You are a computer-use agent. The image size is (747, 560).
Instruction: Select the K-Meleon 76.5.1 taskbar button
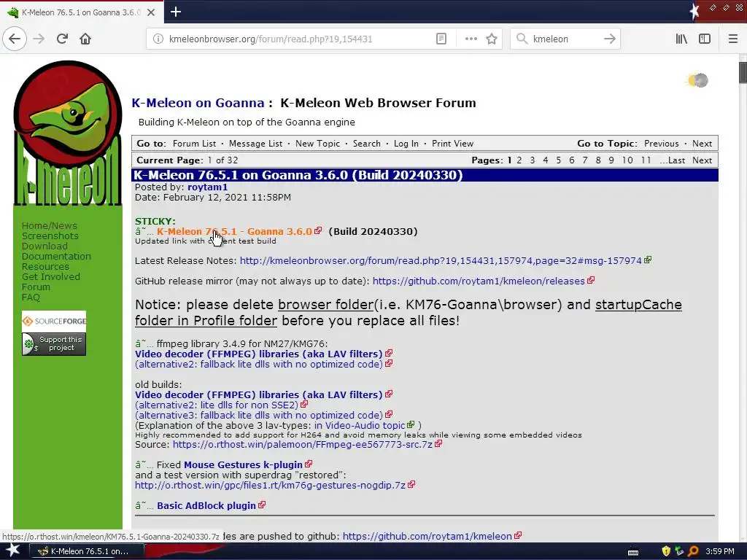pyautogui.click(x=87, y=551)
